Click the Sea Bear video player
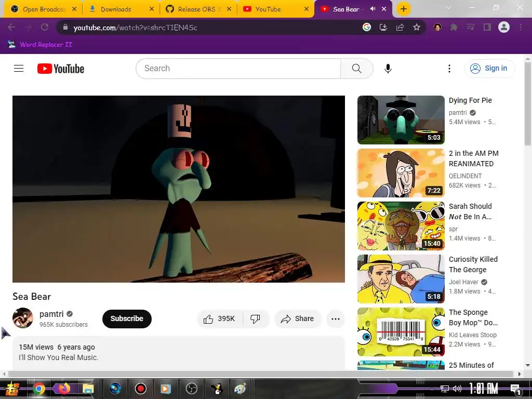This screenshot has width=532, height=399. 179,189
